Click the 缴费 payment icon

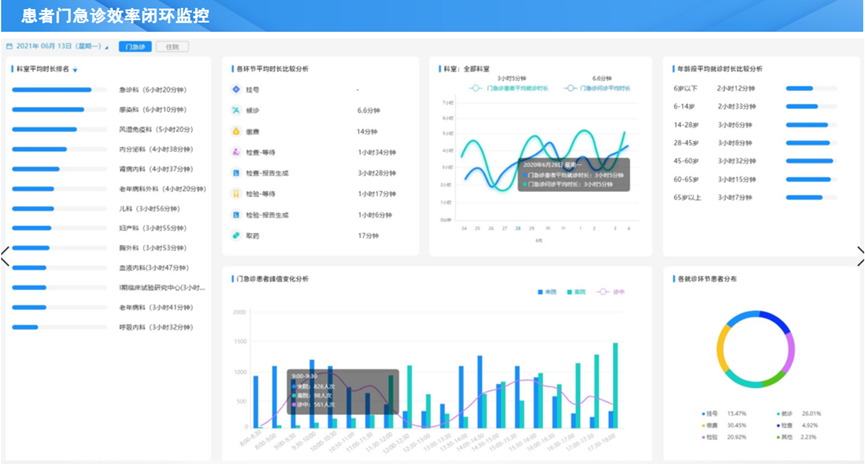[234, 131]
